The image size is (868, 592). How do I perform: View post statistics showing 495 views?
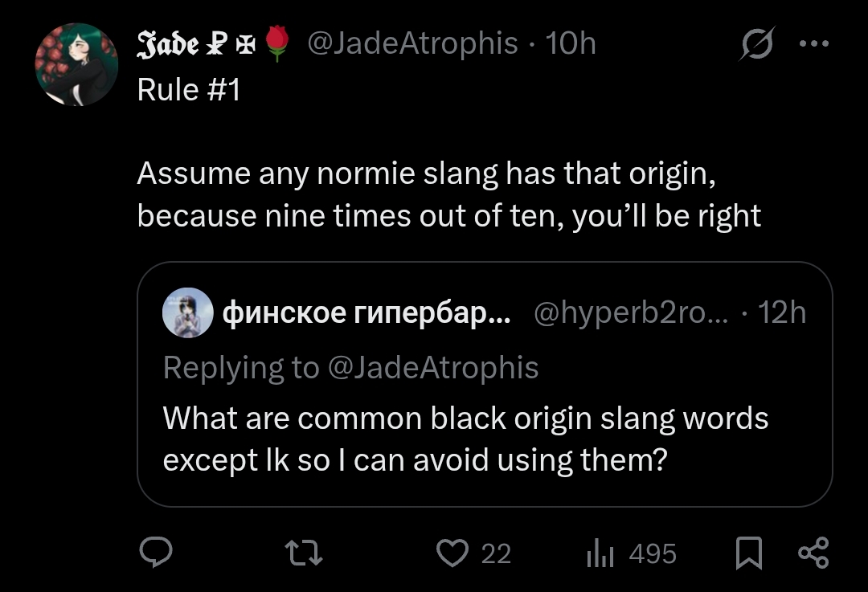[627, 553]
